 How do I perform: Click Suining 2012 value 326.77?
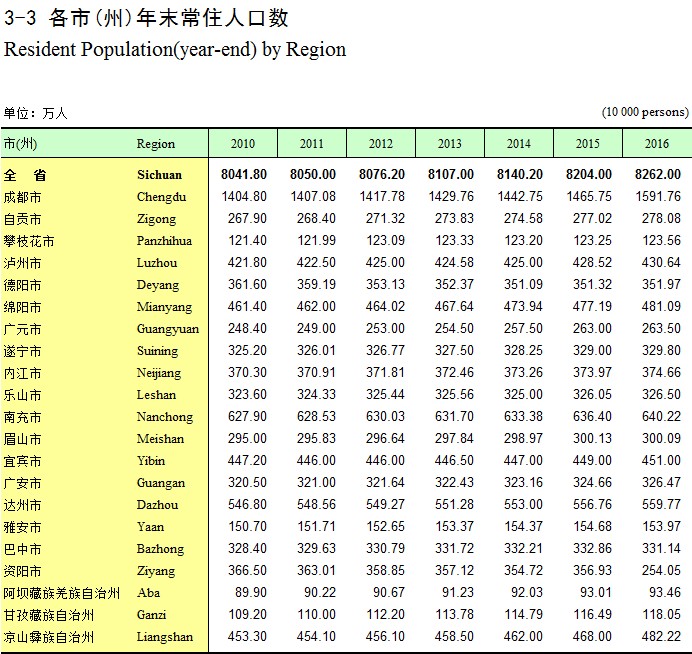click(x=385, y=351)
